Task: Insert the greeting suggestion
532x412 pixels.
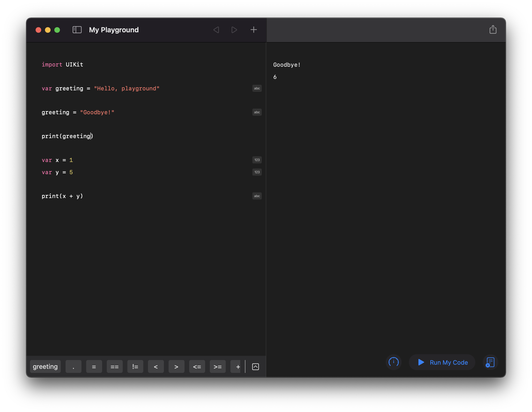Action: [x=45, y=366]
